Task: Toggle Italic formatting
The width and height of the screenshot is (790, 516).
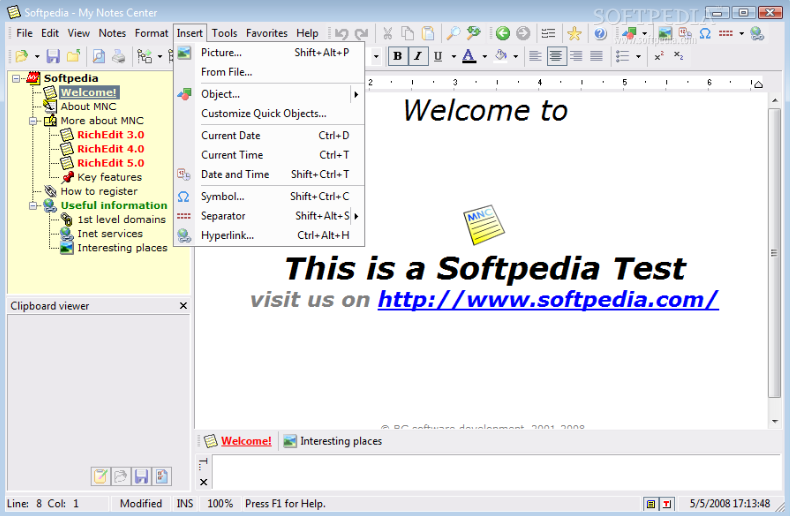Action: coord(418,56)
